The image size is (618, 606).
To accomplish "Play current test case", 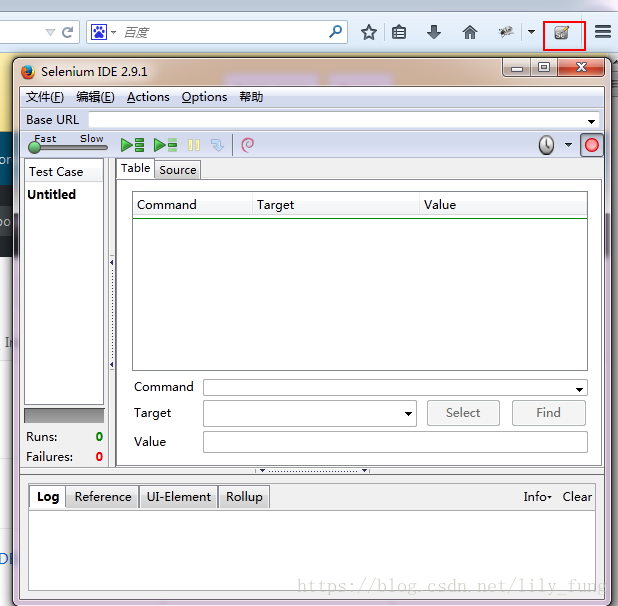I will [x=166, y=145].
